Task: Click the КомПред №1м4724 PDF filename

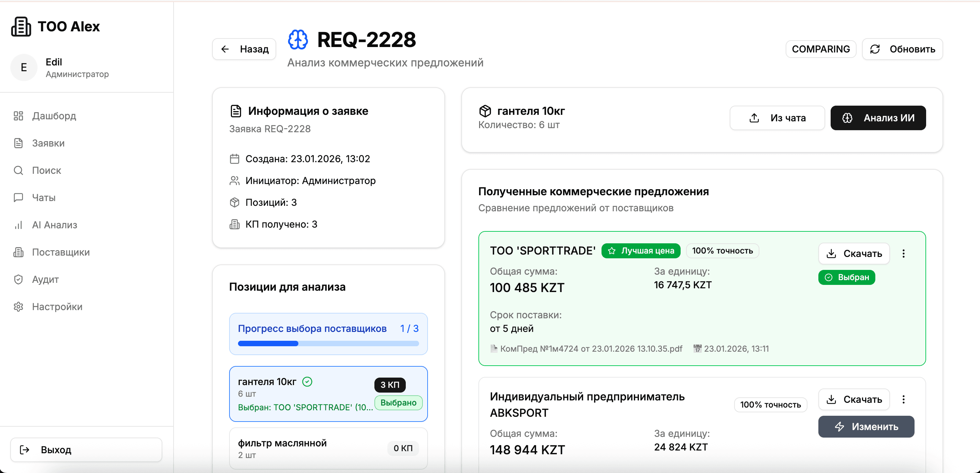Action: click(591, 349)
